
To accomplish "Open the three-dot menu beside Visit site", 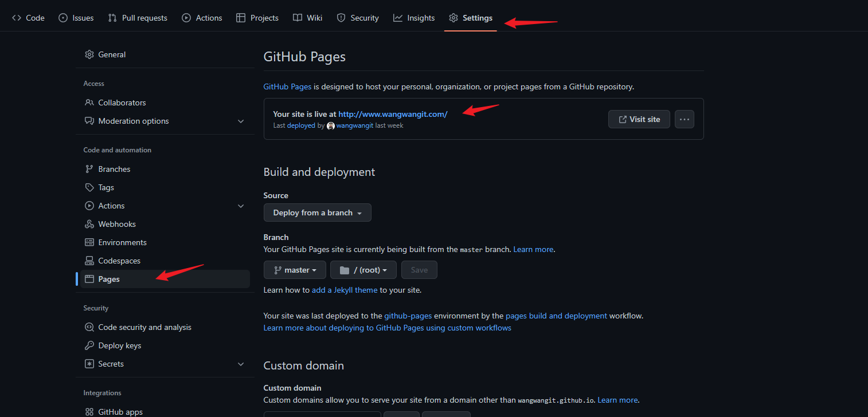I will [684, 119].
